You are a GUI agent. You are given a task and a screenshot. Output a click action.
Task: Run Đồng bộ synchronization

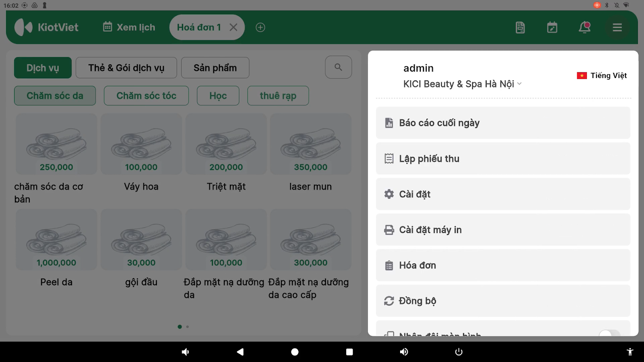(x=503, y=301)
